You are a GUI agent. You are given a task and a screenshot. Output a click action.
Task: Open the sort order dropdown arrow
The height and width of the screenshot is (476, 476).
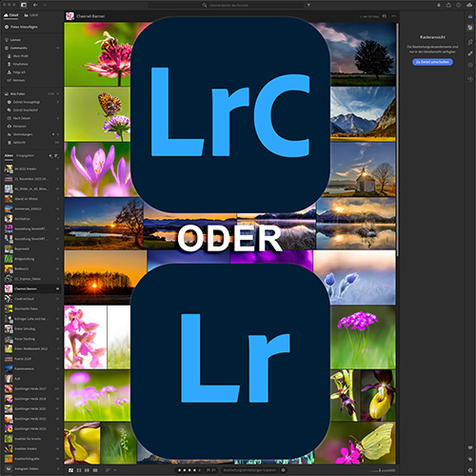(115, 470)
